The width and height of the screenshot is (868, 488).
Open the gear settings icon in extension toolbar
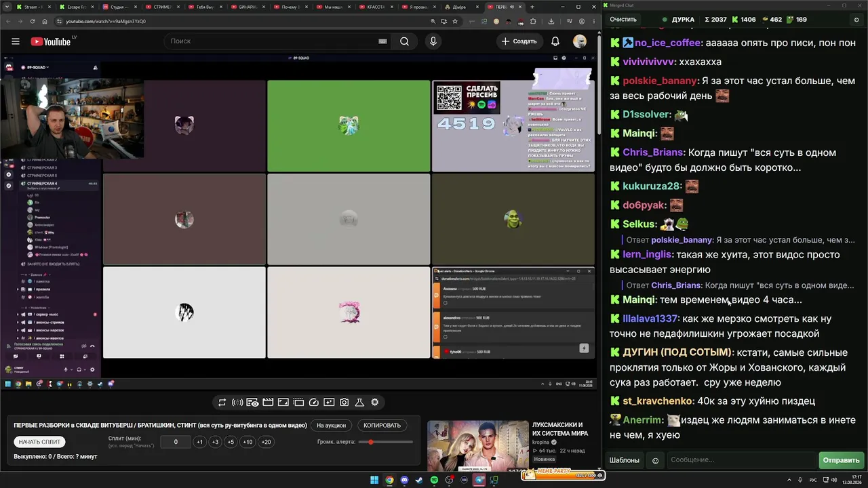coord(374,403)
